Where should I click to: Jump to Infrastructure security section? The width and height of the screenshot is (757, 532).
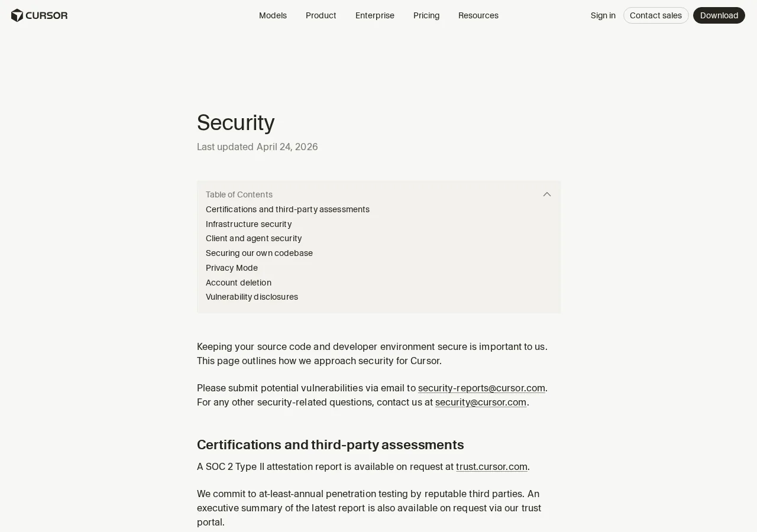pos(248,224)
